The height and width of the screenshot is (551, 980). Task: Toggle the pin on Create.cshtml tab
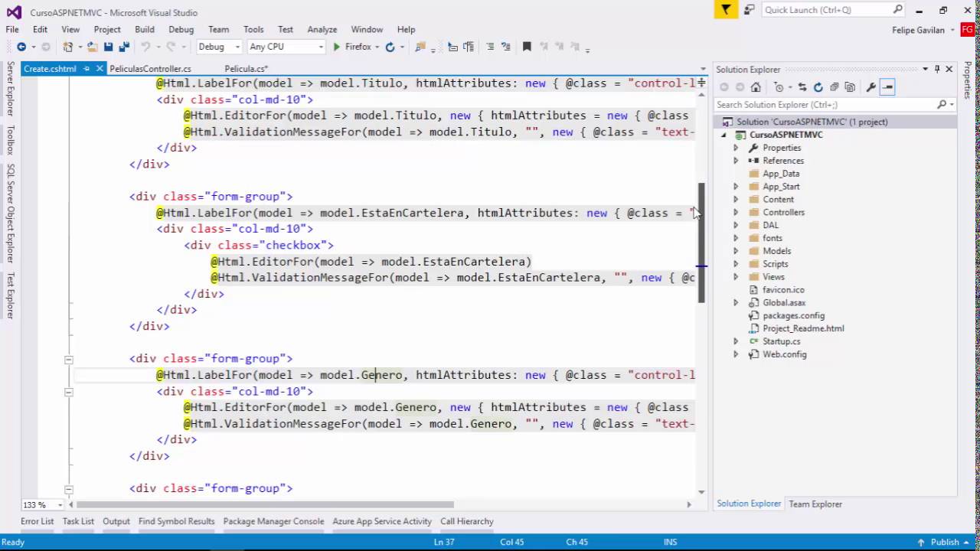[x=87, y=69]
